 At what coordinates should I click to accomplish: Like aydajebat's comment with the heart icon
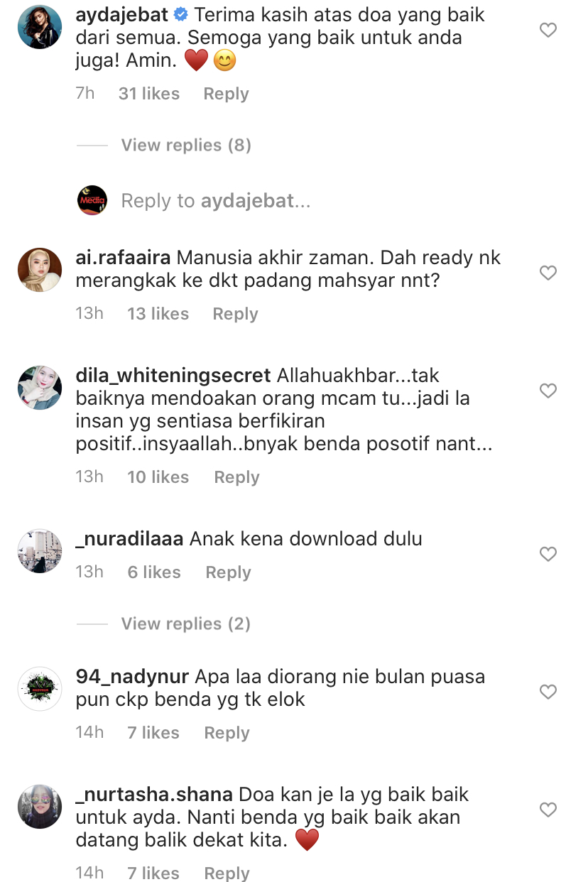tap(548, 30)
